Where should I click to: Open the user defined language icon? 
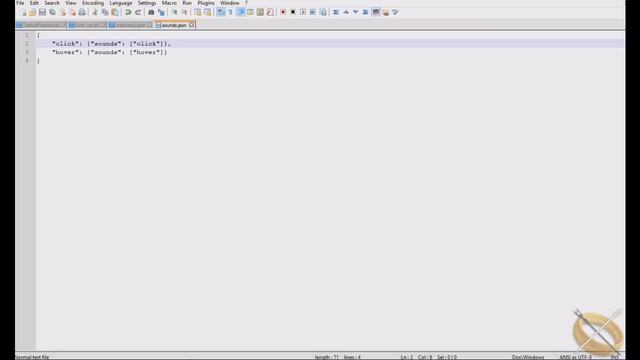click(250, 12)
